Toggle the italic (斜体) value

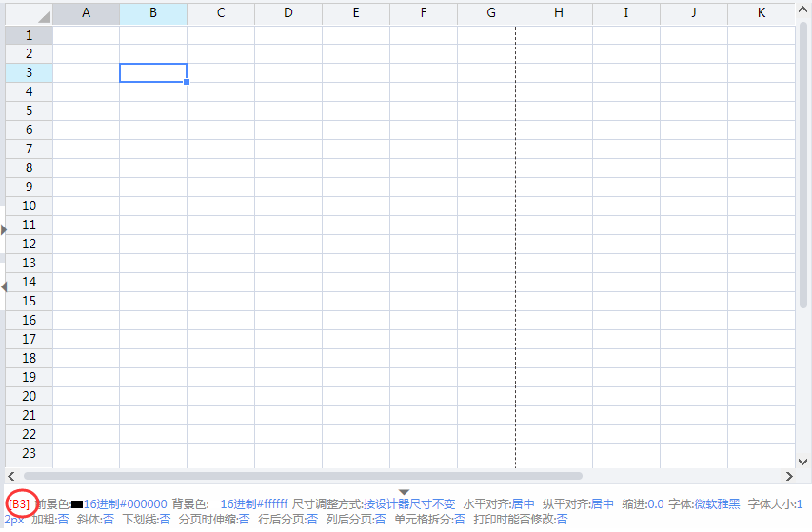[108, 520]
